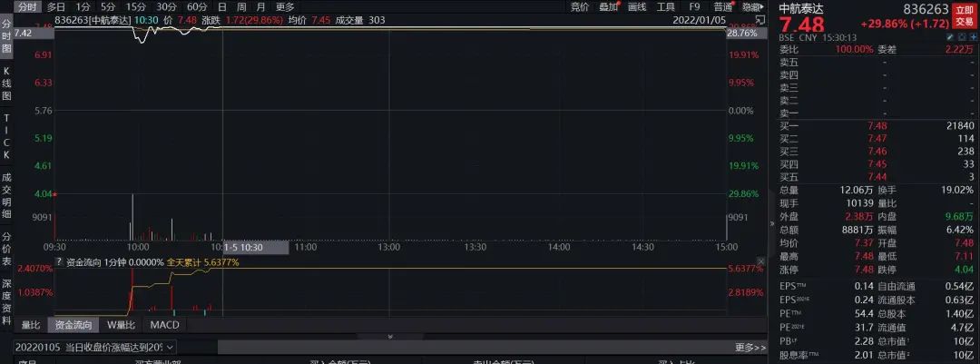Expand hidden toolbar items via the 隐藏 arrow
The image size is (980, 364).
click(x=752, y=7)
